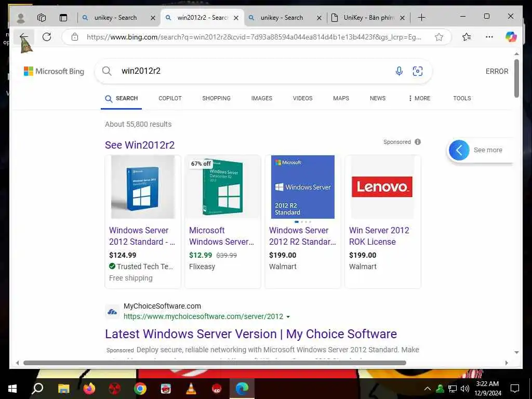Open Latest Windows Server Version result
532x399 pixels.
click(251, 334)
